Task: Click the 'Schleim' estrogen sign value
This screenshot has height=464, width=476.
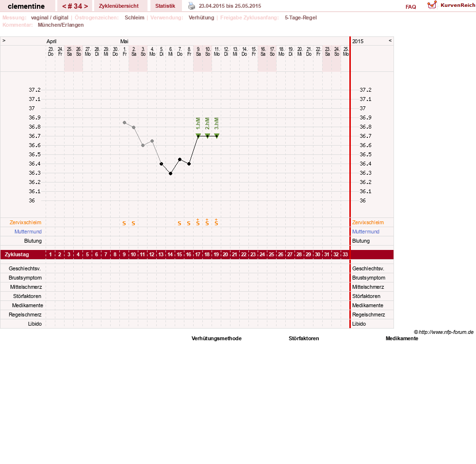Action: [x=134, y=17]
